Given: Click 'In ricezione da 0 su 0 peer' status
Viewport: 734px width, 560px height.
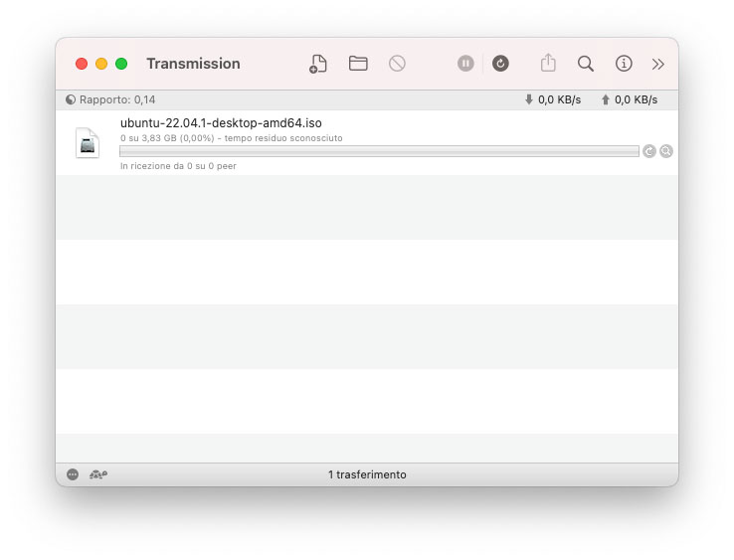Looking at the screenshot, I should 178,166.
